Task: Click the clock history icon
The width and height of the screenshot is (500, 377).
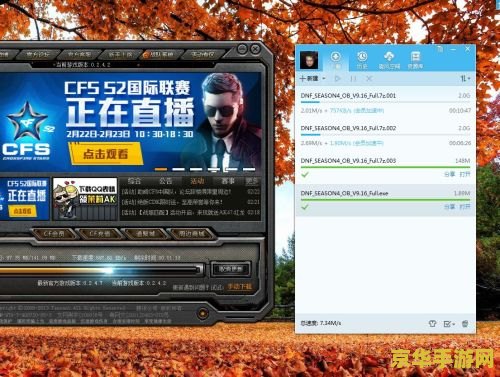Action: (362, 56)
